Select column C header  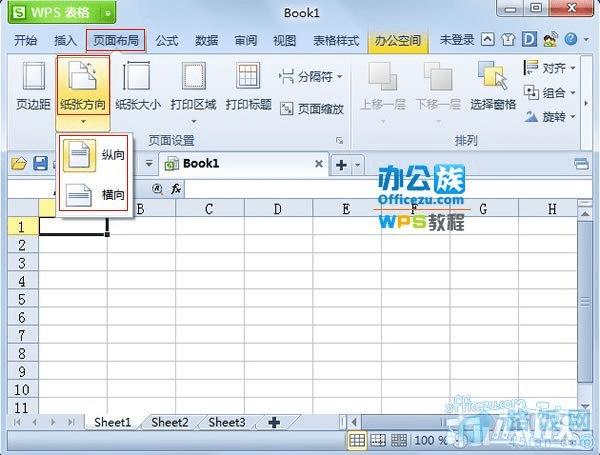pos(209,209)
